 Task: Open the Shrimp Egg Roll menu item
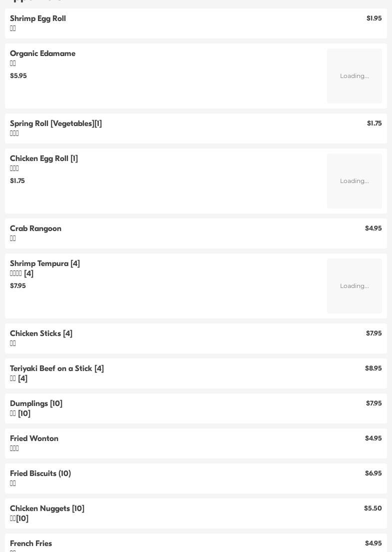pos(38,18)
